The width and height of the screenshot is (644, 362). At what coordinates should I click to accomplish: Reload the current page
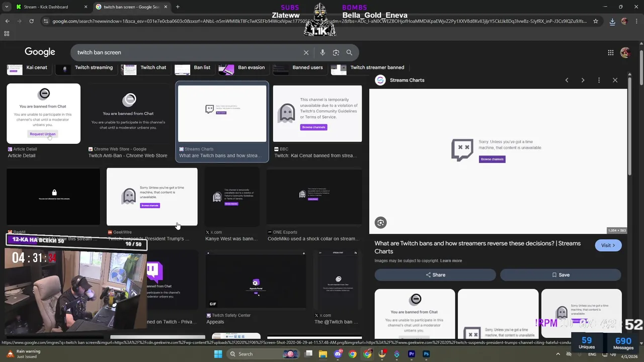[31, 21]
